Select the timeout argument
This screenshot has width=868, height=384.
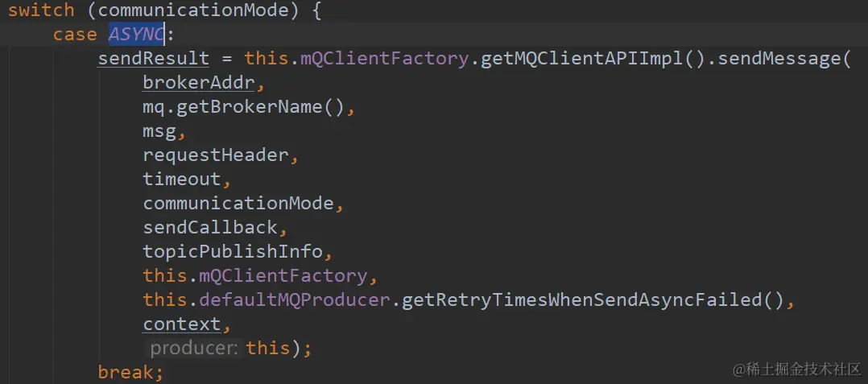pyautogui.click(x=182, y=180)
